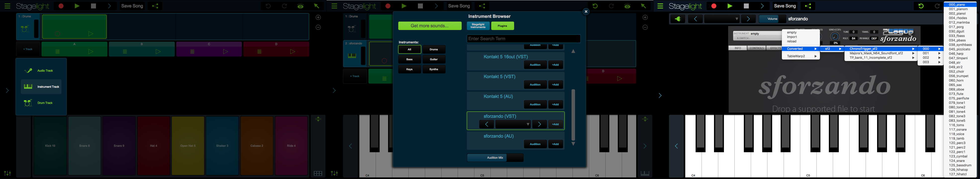The width and height of the screenshot is (980, 179).
Task: Choose Audio Track from the add-track popup
Action: point(41,71)
